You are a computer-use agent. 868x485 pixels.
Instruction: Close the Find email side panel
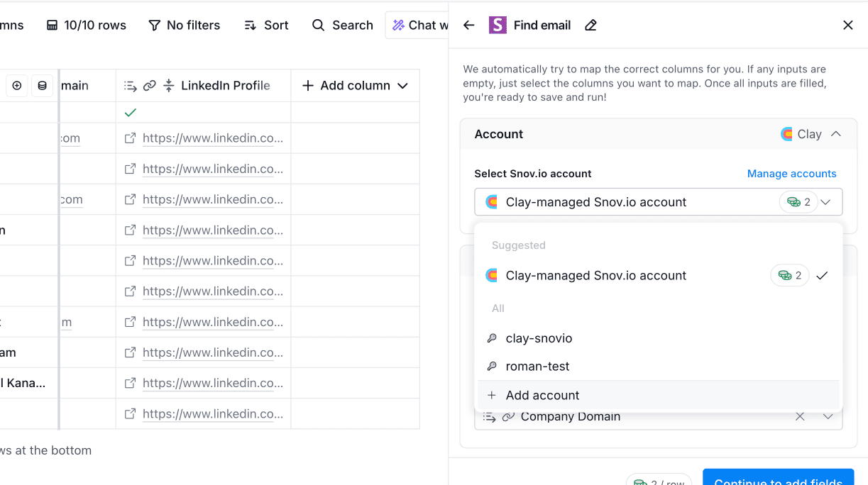coord(847,26)
